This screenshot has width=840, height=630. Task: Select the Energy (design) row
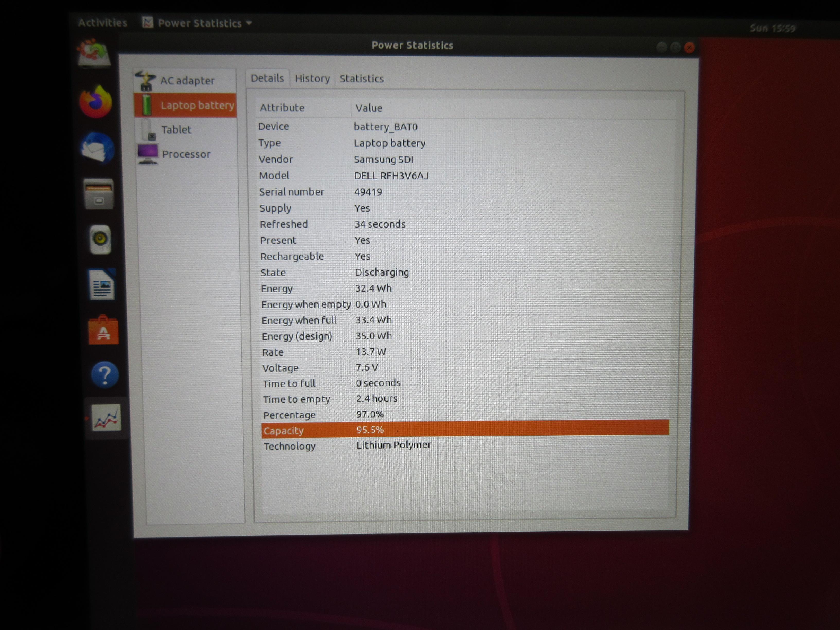[466, 336]
